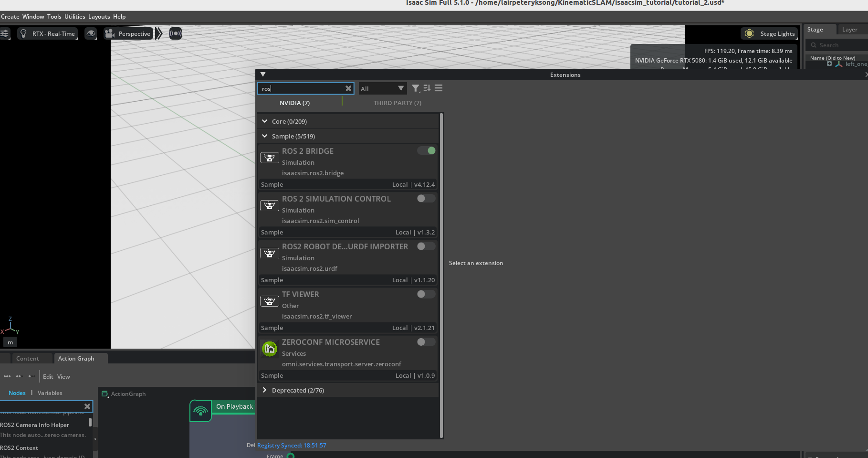Click the viewport m units button
The width and height of the screenshot is (868, 458).
(10, 342)
